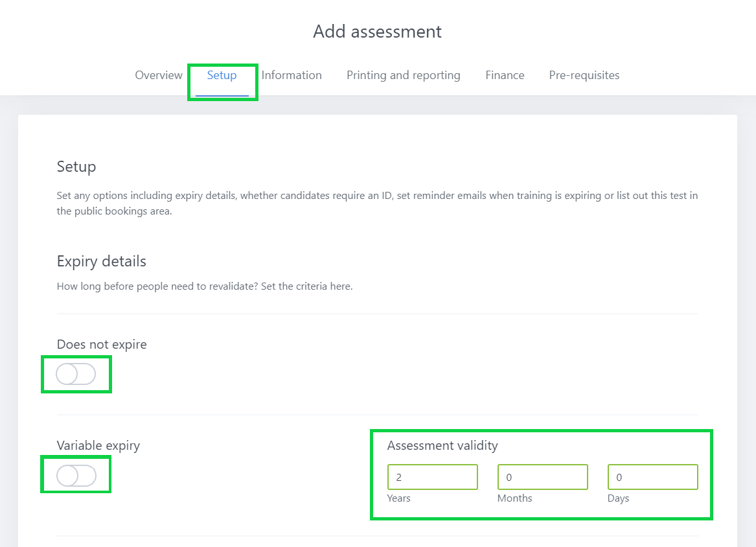
Task: Click the Days validity input field
Action: point(652,476)
